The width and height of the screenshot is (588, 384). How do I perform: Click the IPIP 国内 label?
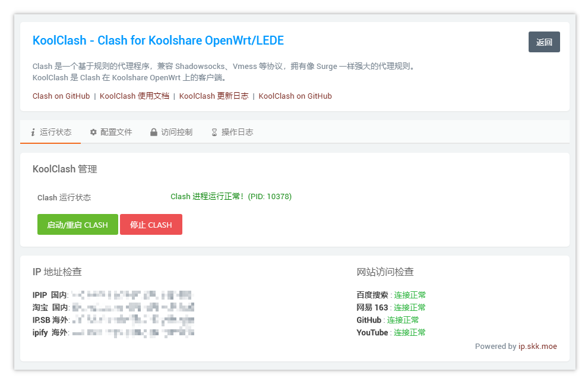50,295
